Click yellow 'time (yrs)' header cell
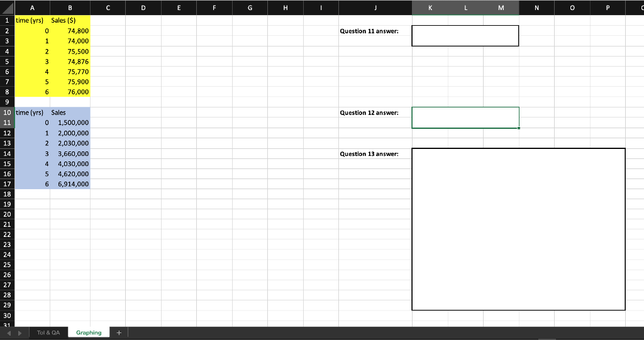Viewport: 644px width, 340px height. pyautogui.click(x=33, y=20)
